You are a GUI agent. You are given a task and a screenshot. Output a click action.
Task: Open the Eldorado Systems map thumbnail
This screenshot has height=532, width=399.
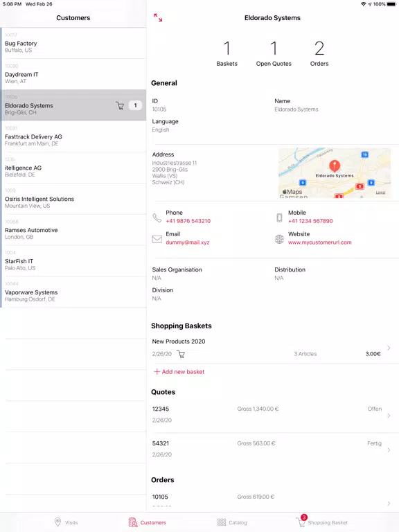335,172
